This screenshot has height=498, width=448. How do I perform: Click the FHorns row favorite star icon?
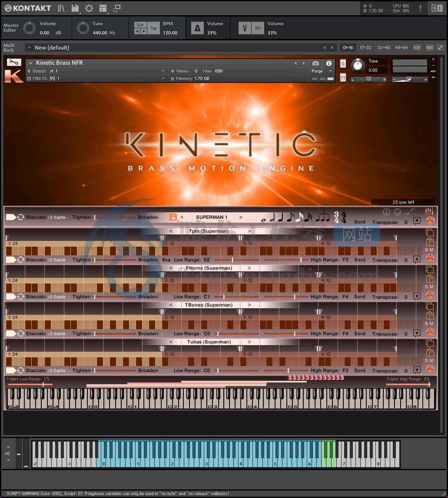417,296
